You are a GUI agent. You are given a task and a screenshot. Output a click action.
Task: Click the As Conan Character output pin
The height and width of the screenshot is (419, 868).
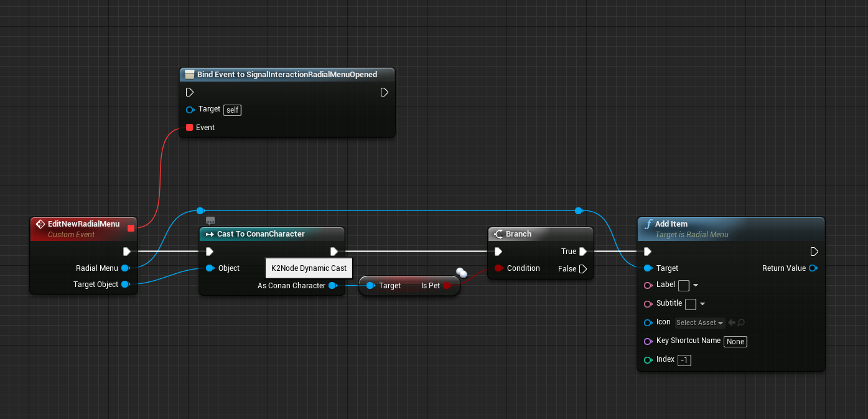[332, 286]
